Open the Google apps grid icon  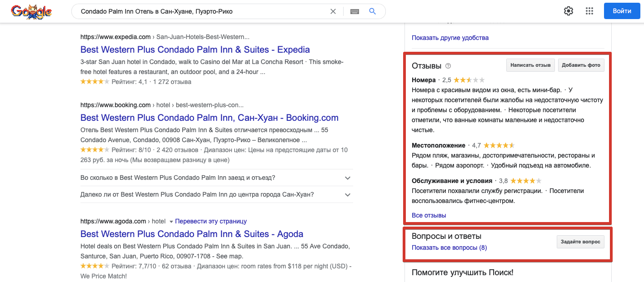[589, 11]
